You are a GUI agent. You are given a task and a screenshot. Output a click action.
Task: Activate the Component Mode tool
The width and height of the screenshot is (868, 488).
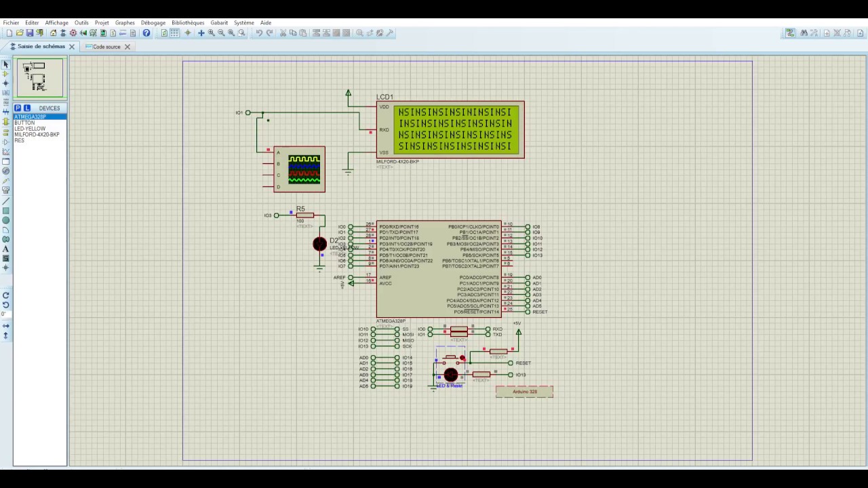pyautogui.click(x=5, y=74)
